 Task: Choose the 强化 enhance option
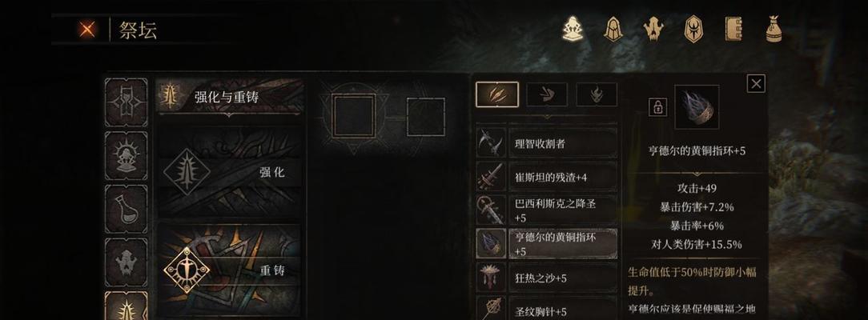[231, 172]
